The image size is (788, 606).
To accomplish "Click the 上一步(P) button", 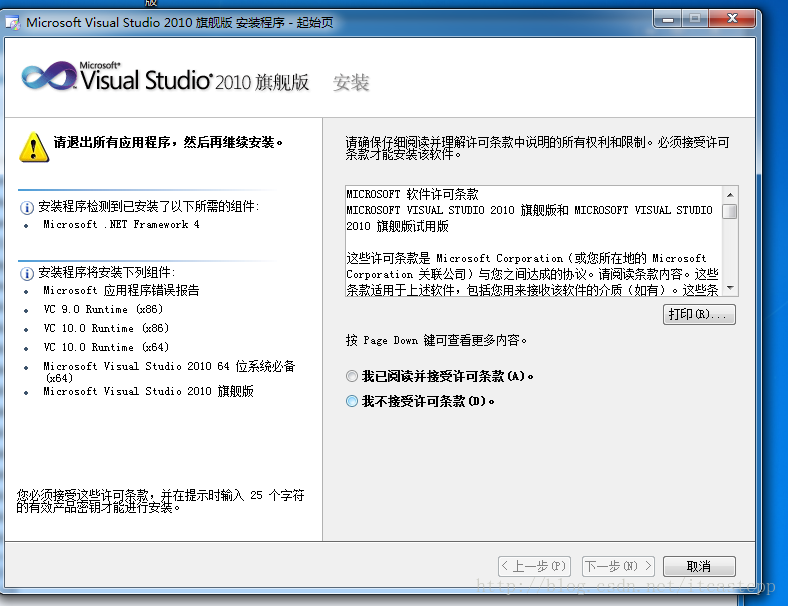I will [x=534, y=566].
